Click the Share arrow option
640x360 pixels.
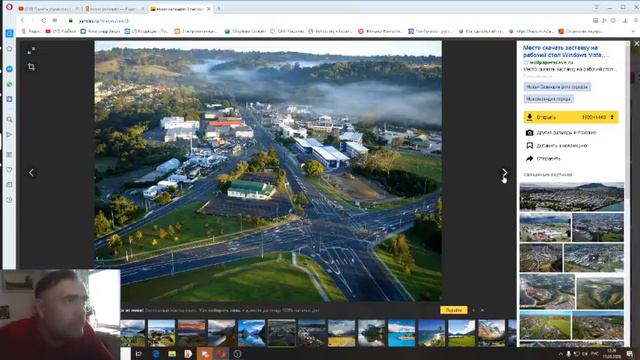coord(544,158)
